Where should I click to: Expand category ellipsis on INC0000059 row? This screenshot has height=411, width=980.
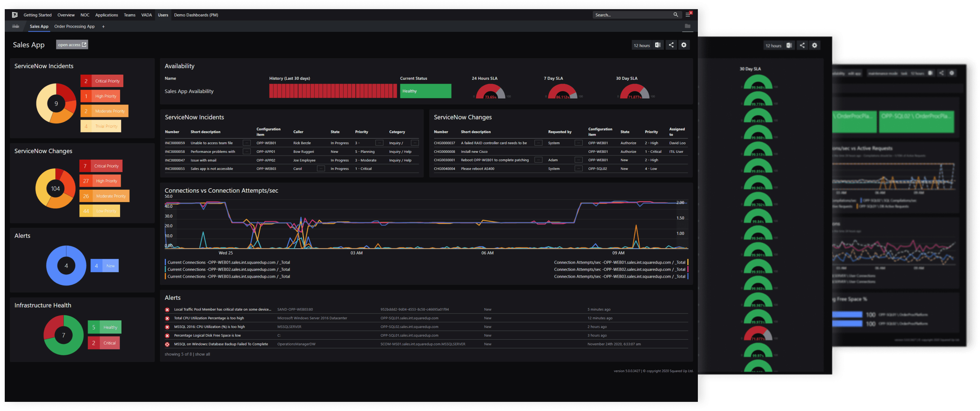tap(415, 143)
